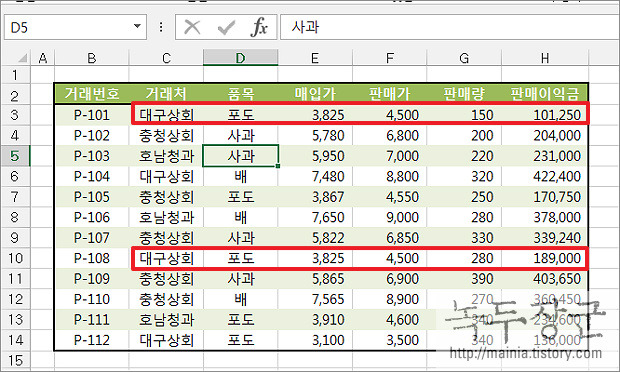Select cell P-112
Screen dimensions: 620x372
pyautogui.click(x=92, y=340)
